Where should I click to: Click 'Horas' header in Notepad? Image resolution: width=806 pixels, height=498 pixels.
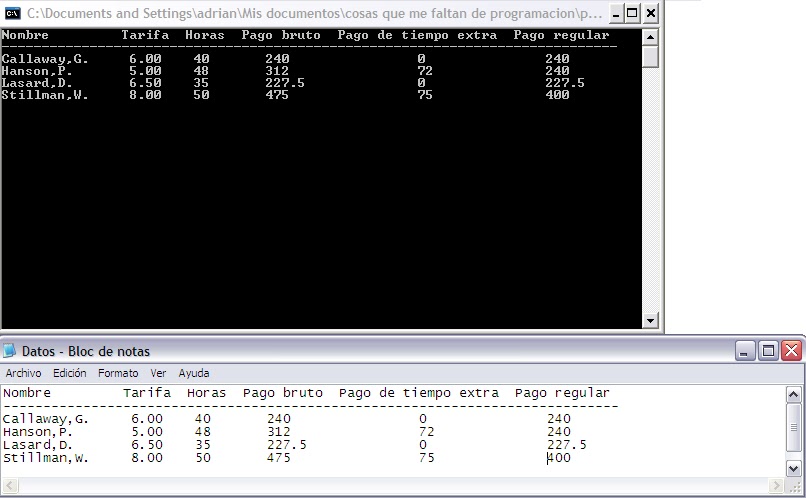tap(206, 393)
